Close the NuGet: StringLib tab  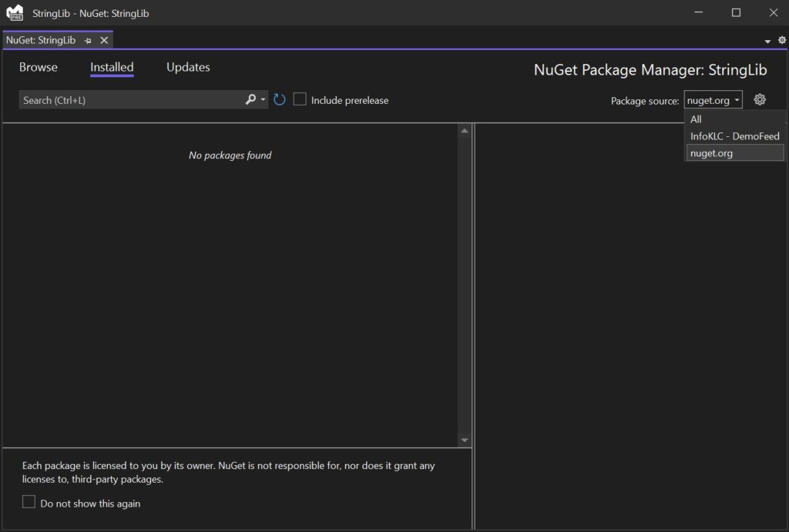(x=104, y=40)
